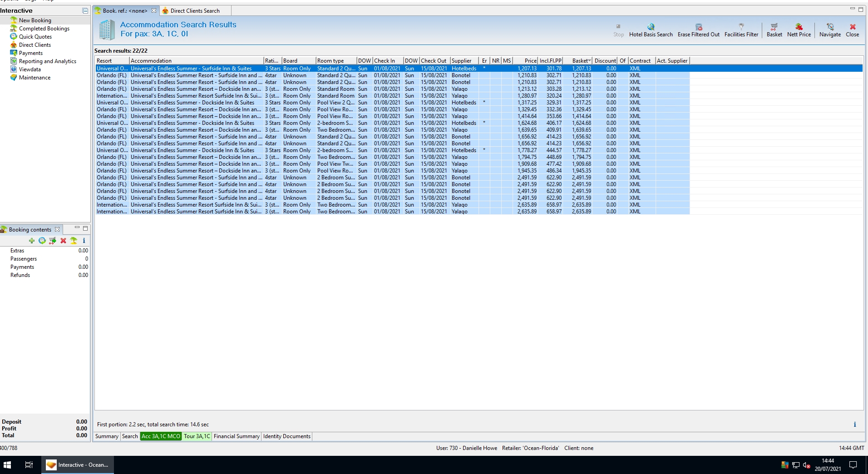
Task: Sort by the Accommodation column header
Action: [196, 61]
